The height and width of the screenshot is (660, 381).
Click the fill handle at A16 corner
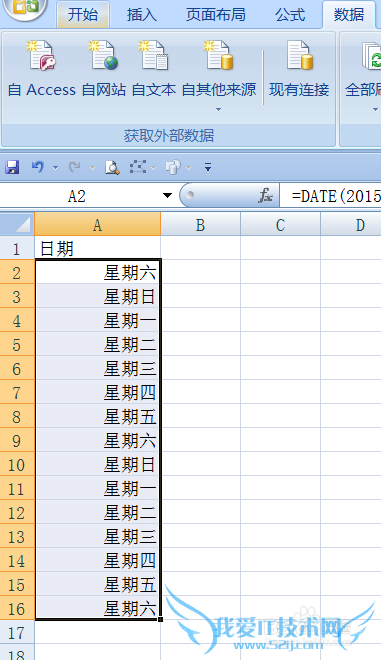[160, 619]
